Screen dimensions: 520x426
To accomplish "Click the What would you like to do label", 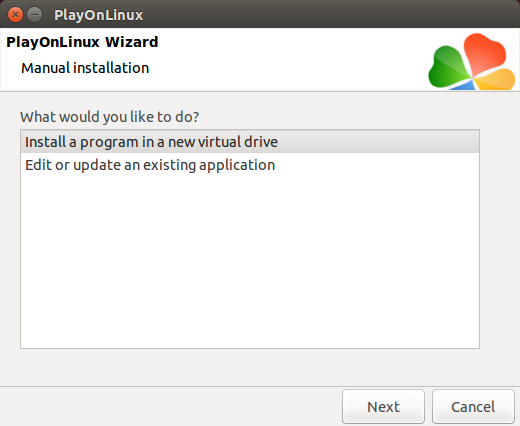I will pos(110,117).
